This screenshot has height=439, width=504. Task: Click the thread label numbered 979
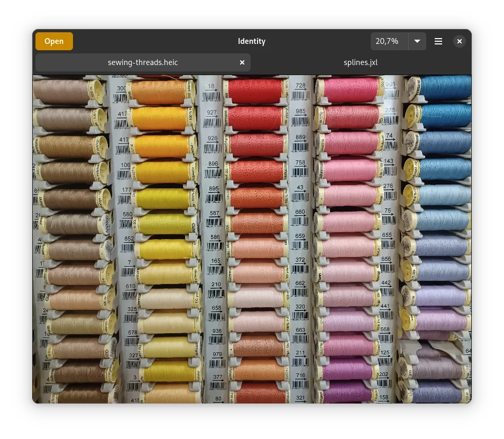pyautogui.click(x=217, y=354)
